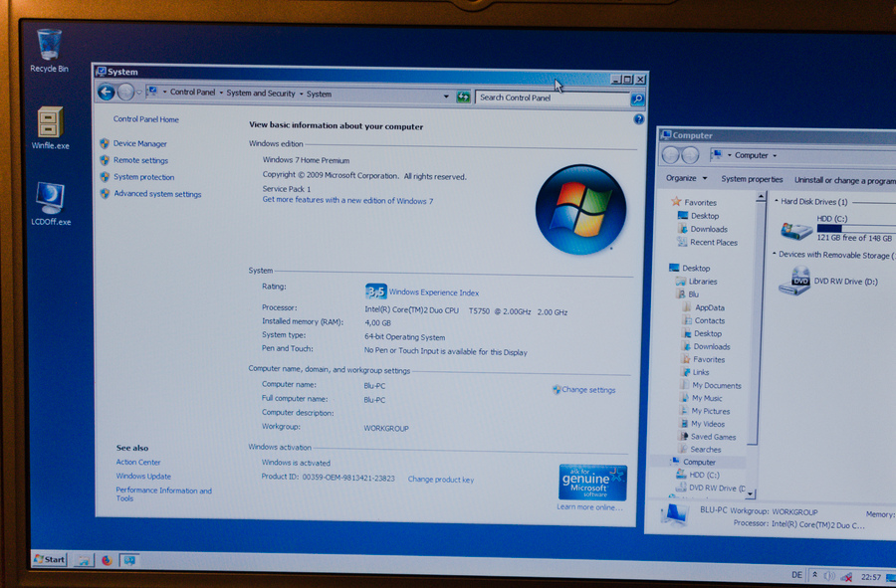Open Device Manager link

click(140, 144)
